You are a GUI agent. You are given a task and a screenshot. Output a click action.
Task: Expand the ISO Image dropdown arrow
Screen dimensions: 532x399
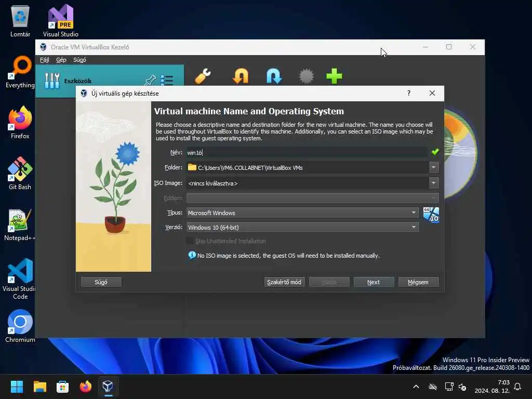pyautogui.click(x=434, y=183)
